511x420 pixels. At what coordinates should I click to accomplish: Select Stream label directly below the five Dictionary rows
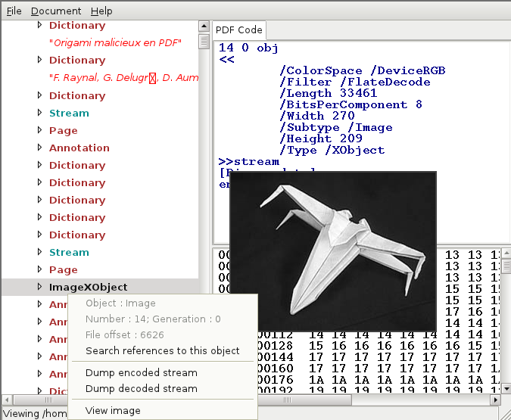(69, 252)
